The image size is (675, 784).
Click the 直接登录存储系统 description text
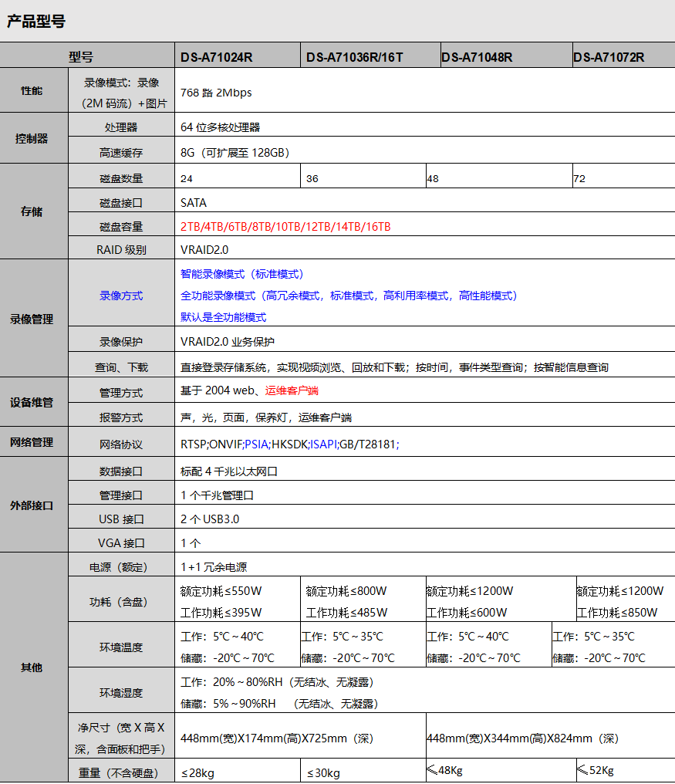(394, 367)
